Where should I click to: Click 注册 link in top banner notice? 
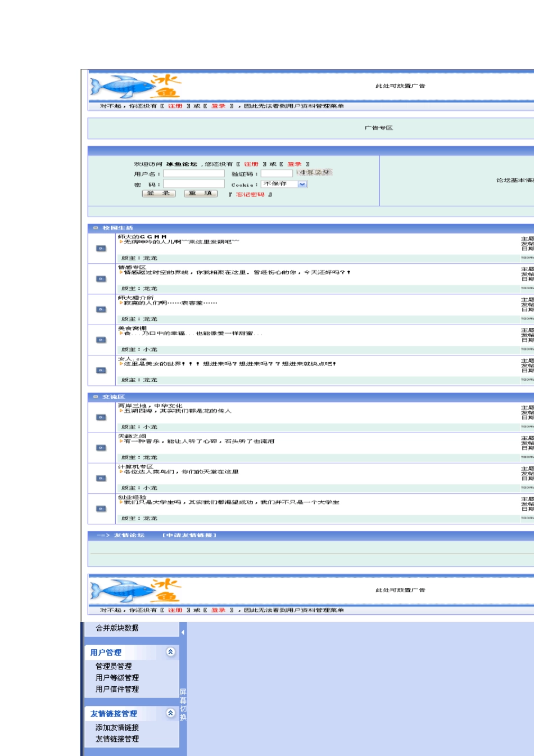click(175, 106)
